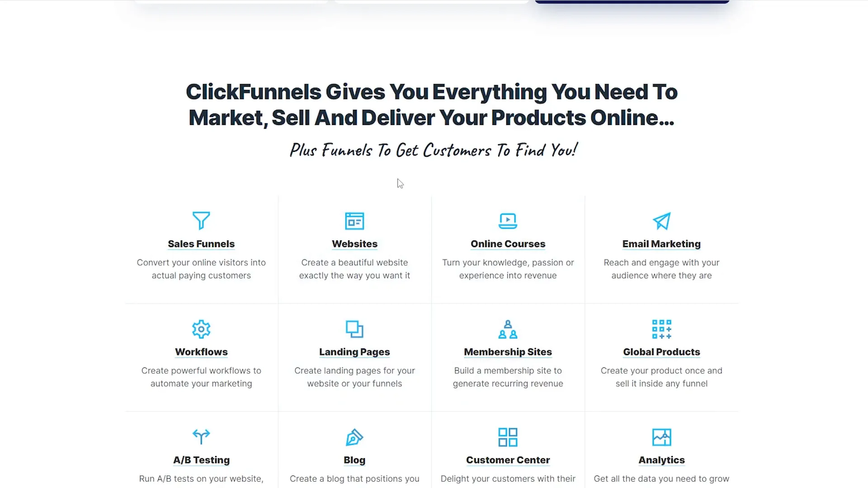868x488 pixels.
Task: Click the Analytics chart icon
Action: point(661,437)
